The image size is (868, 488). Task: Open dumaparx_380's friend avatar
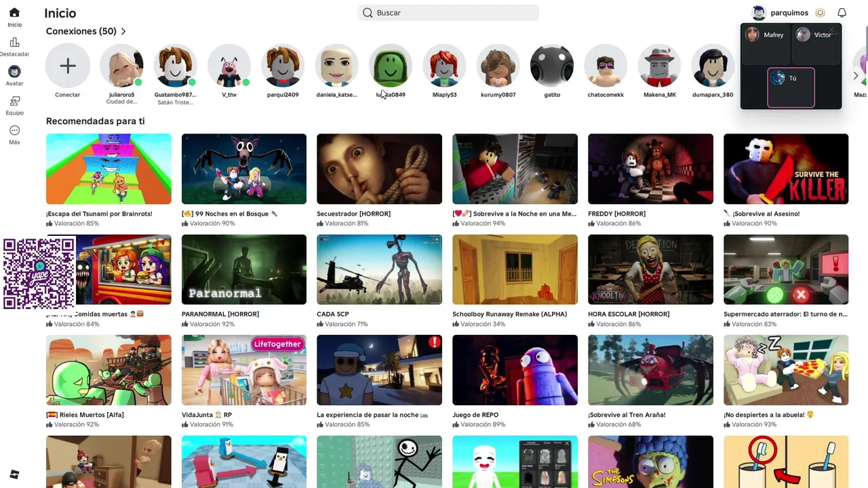click(713, 66)
